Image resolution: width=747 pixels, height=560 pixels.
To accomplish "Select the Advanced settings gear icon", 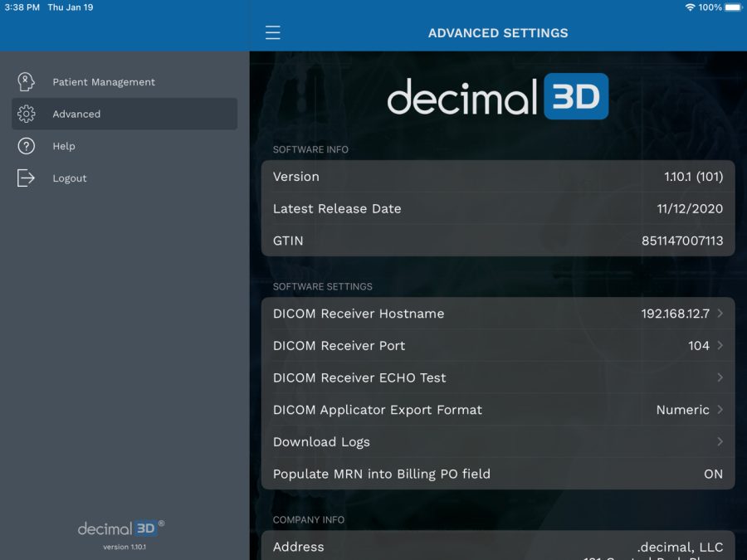I will [26, 114].
